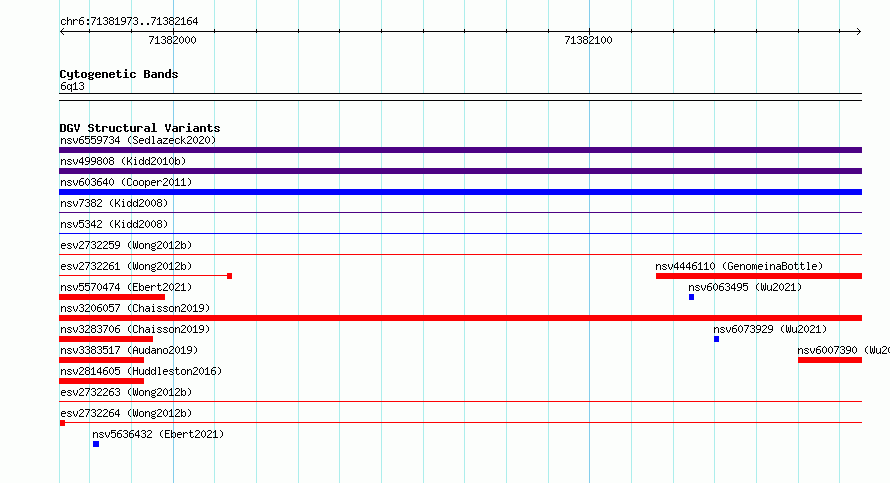890x483 pixels.
Task: Select blue square marker of nsv6063495
Action: pos(691,297)
